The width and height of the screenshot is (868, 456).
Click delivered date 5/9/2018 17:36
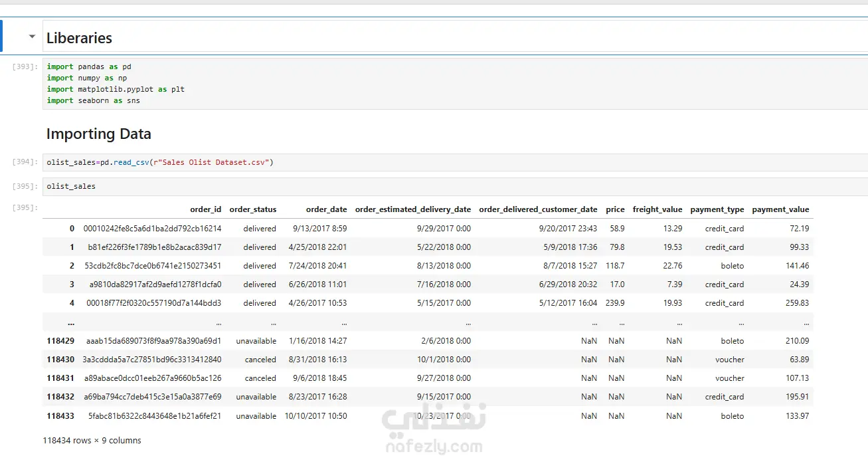coord(570,247)
